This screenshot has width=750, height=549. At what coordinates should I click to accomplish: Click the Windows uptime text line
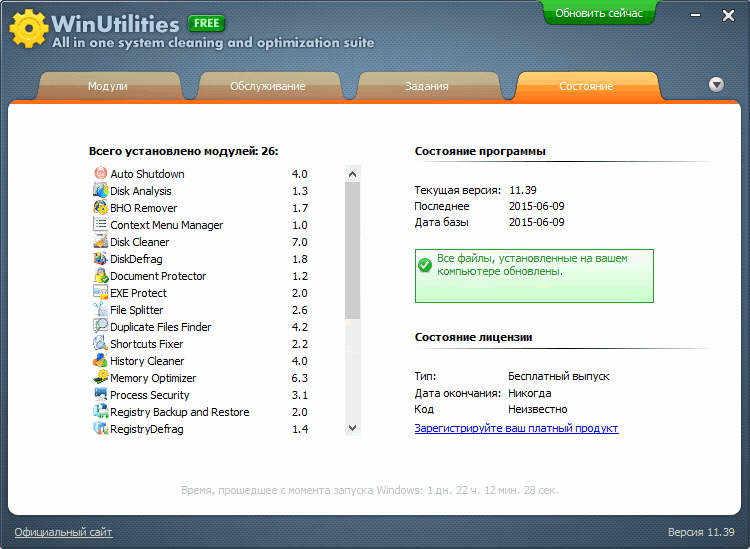370,490
